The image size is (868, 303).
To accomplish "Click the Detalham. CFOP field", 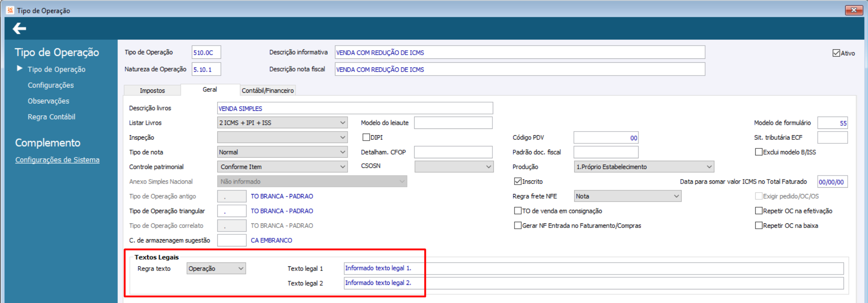I will 453,152.
